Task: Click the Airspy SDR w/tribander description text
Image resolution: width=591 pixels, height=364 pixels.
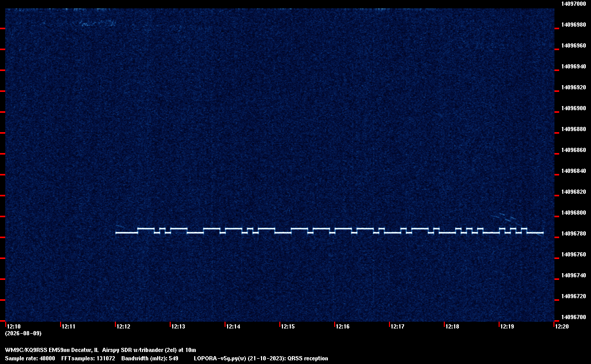Action: (x=133, y=350)
